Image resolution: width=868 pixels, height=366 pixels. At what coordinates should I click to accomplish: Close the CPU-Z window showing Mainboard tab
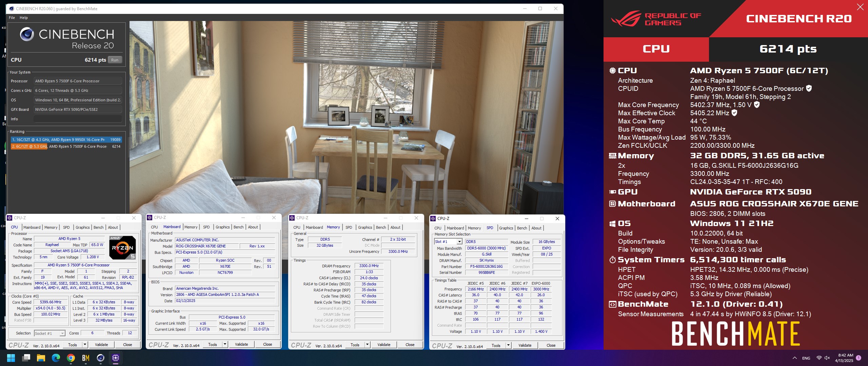[274, 218]
